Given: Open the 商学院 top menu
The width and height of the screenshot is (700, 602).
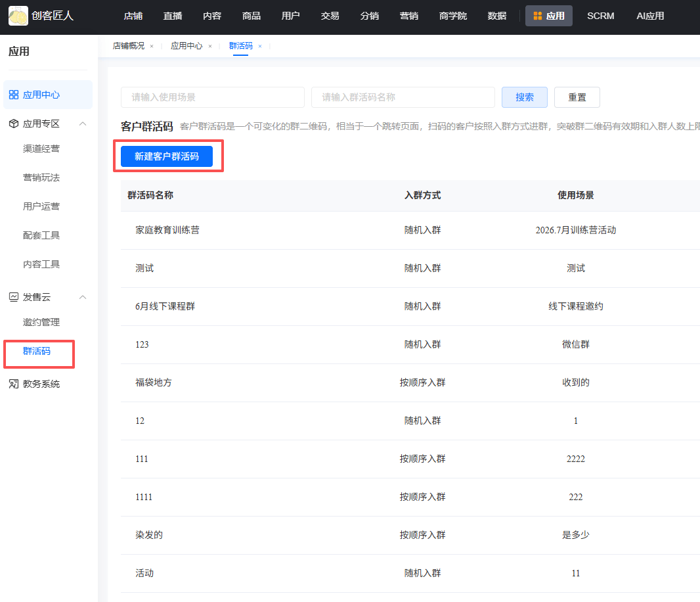Looking at the screenshot, I should click(453, 16).
